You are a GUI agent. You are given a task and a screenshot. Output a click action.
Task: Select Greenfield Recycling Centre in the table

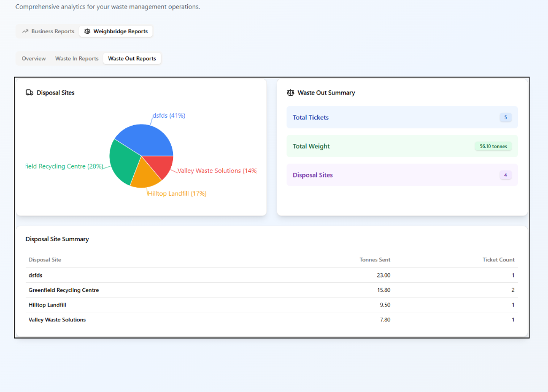[x=64, y=290]
